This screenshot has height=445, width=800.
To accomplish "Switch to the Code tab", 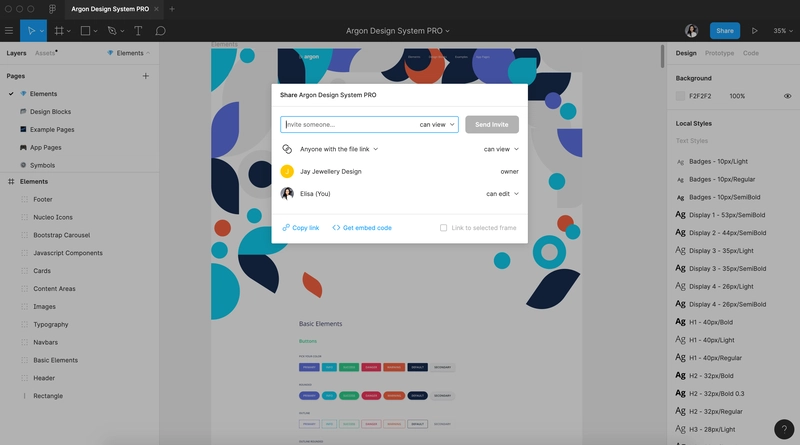I will [x=751, y=53].
